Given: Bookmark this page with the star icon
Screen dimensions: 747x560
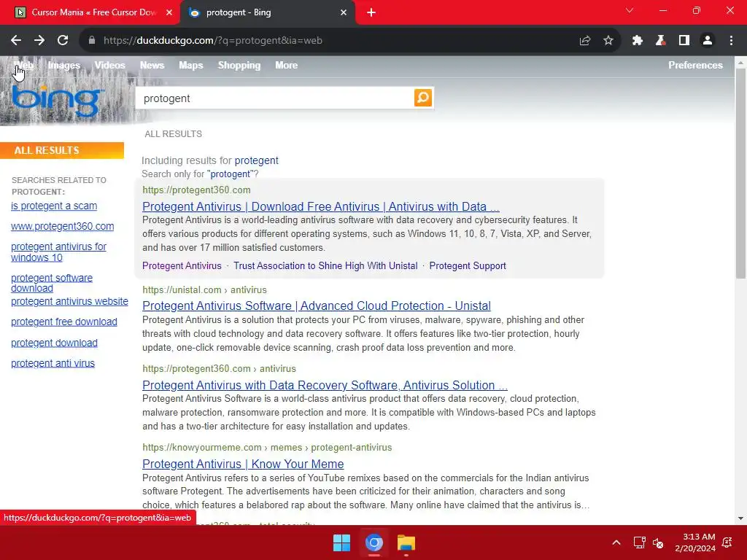Looking at the screenshot, I should [x=608, y=41].
